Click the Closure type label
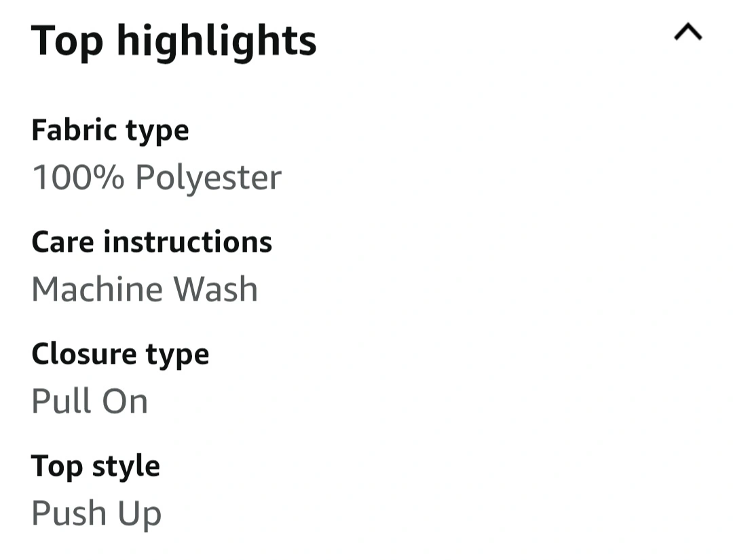Image resolution: width=733 pixels, height=560 pixels. point(120,354)
